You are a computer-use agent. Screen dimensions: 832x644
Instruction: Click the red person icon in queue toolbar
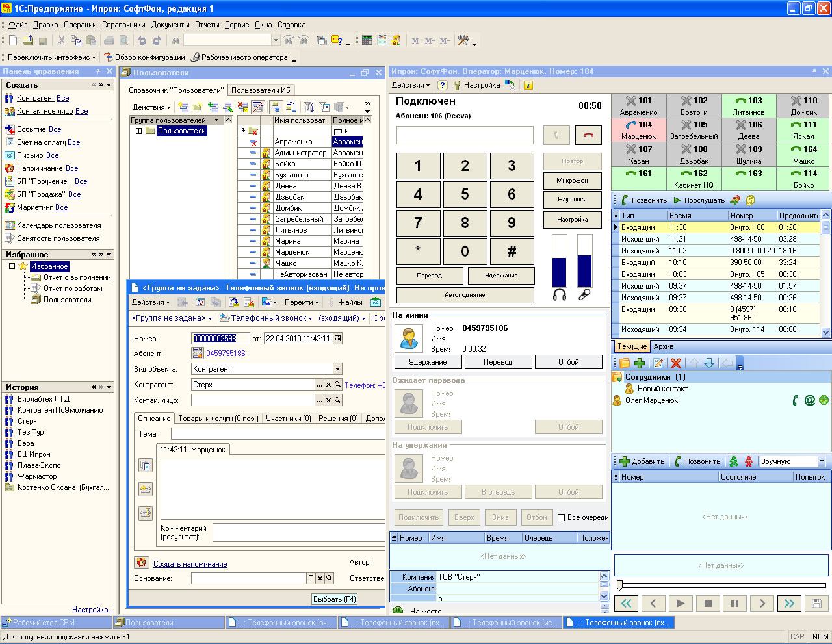point(749,461)
